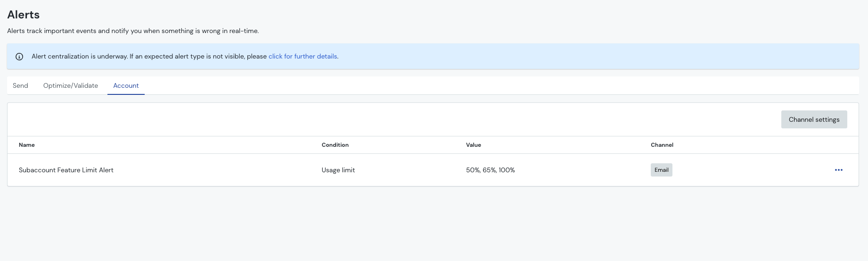868x261 pixels.
Task: Click the Email channel badge
Action: [661, 170]
